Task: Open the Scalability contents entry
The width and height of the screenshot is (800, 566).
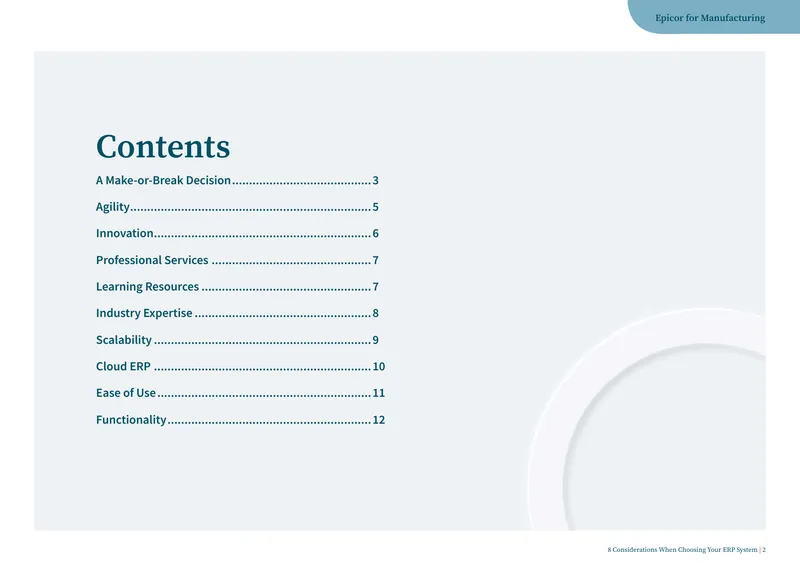Action: (237, 340)
